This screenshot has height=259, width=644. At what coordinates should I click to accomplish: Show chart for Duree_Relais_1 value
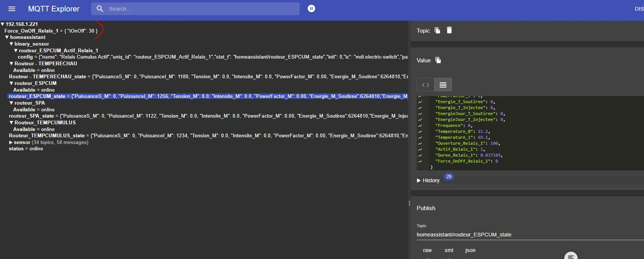pyautogui.click(x=420, y=155)
